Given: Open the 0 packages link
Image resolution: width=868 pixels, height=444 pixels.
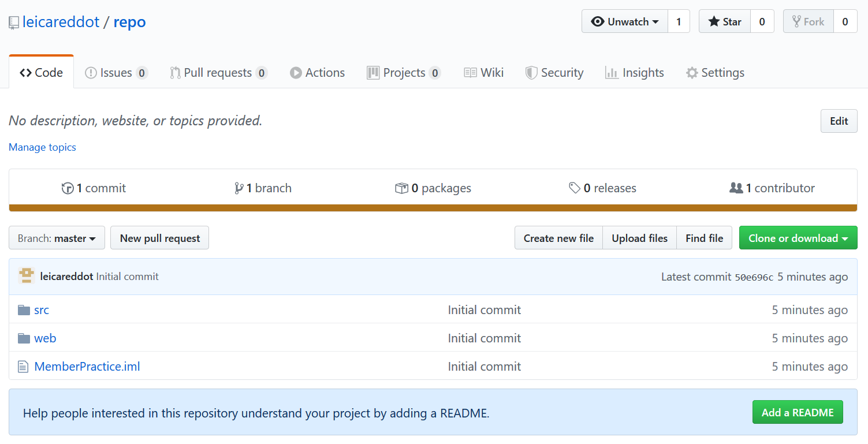Looking at the screenshot, I should [433, 188].
